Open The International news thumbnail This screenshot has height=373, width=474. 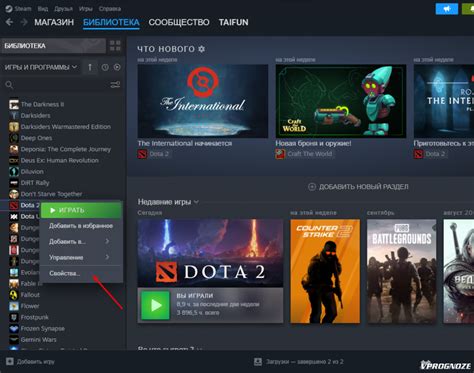point(203,101)
